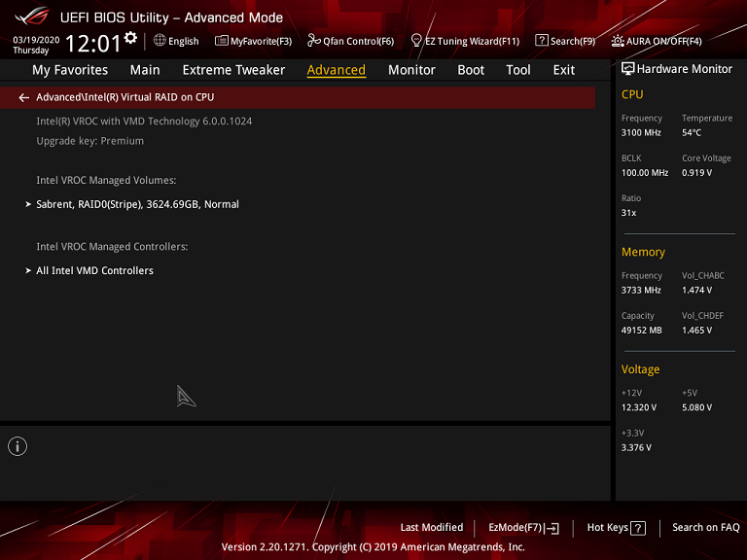
Task: Click Intel VROC Managed Controllers: label
Action: point(112,247)
